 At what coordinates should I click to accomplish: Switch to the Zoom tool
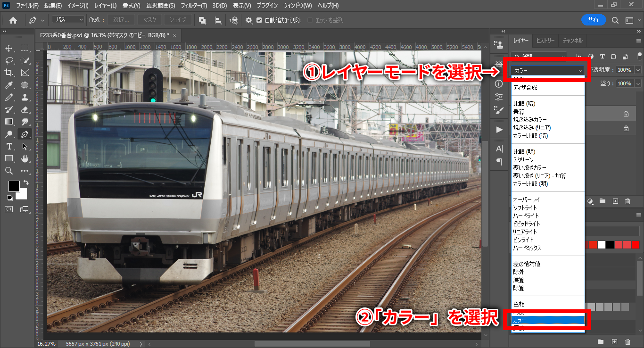pos(9,171)
